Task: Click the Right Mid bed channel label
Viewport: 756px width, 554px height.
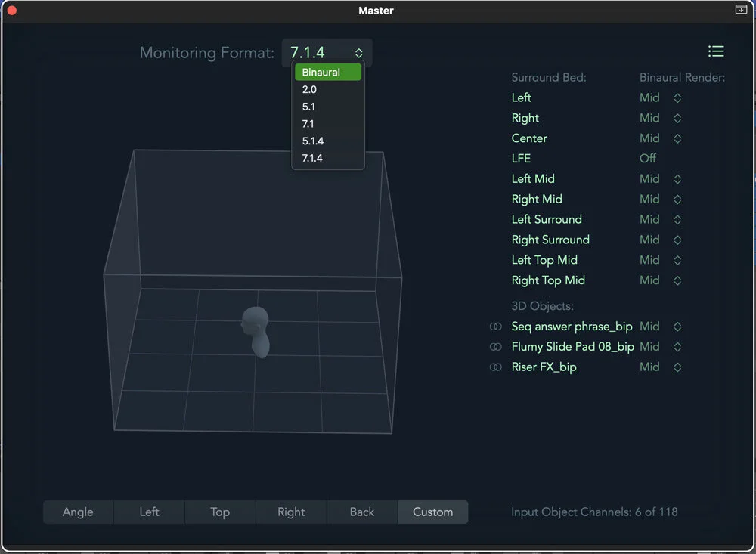Action: point(537,199)
